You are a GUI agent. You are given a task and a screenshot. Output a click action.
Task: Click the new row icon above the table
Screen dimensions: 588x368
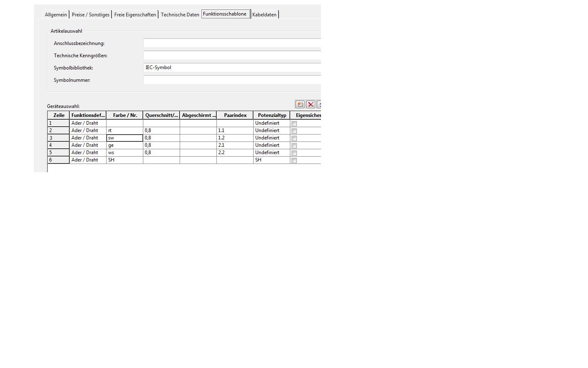point(300,104)
